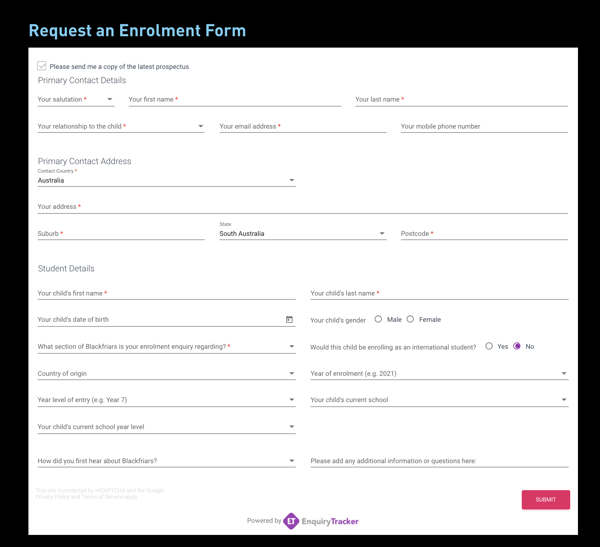This screenshot has width=600, height=547.
Task: Click the additional information text field
Action: click(439, 461)
